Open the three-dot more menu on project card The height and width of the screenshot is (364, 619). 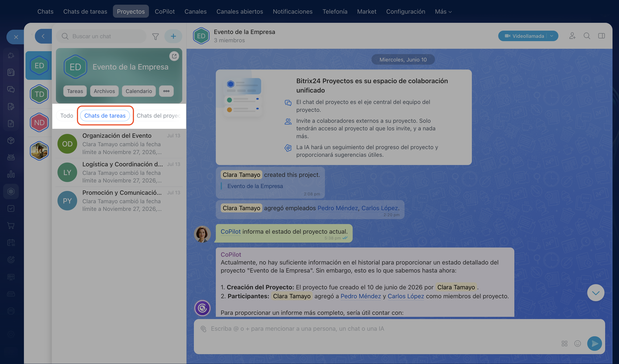click(166, 91)
